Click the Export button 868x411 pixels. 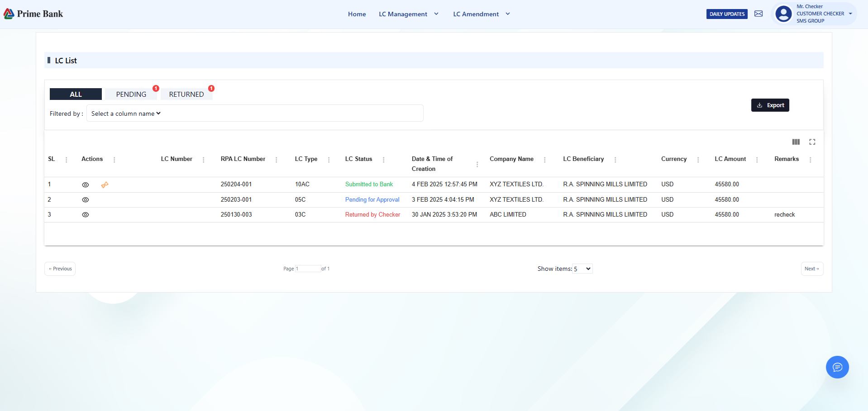click(770, 105)
